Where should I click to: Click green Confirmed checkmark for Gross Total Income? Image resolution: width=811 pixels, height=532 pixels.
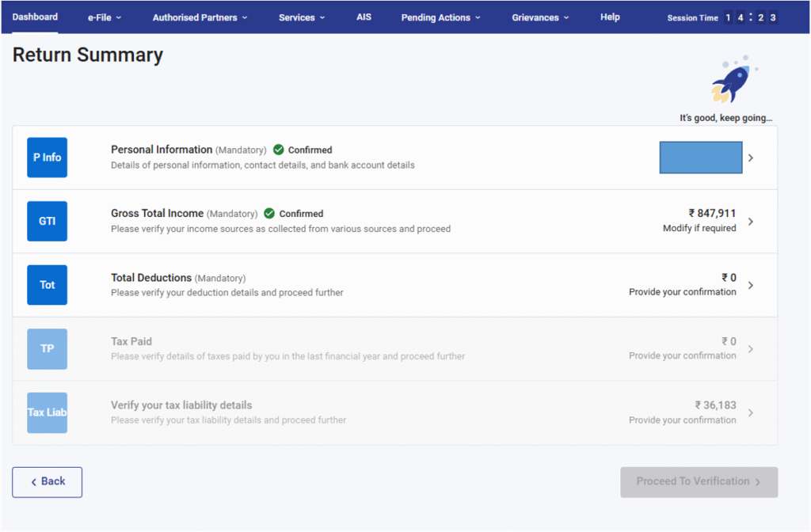(x=269, y=214)
